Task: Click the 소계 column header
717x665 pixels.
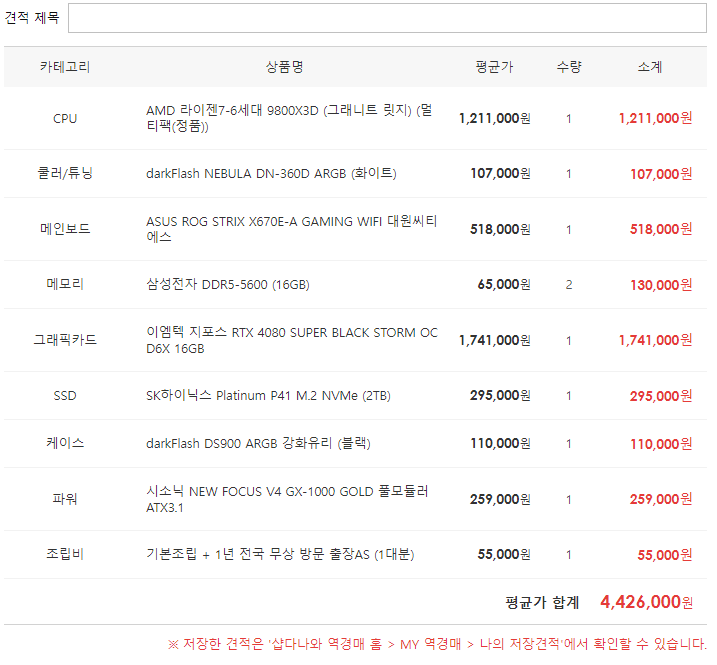Action: (649, 67)
